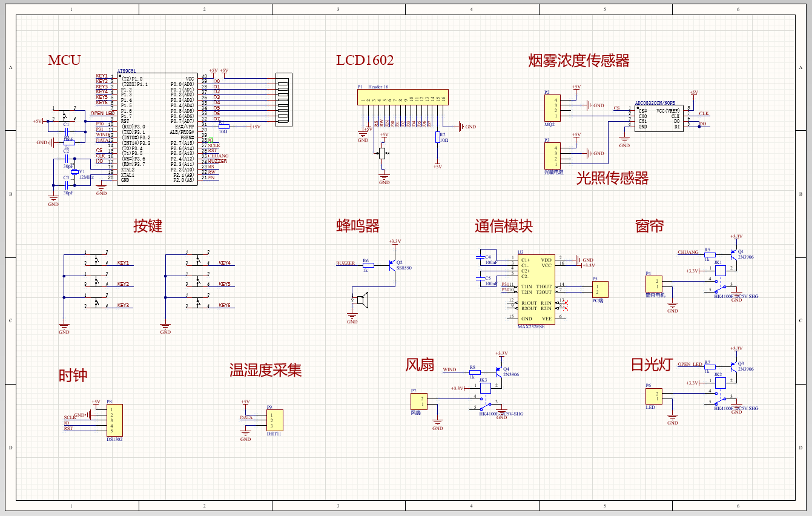The image size is (812, 516).
Task: Click the BUZZER net label beside R6
Action: tap(346, 263)
